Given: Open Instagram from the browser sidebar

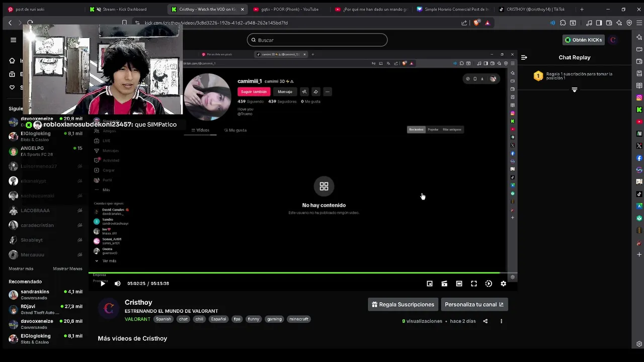Looking at the screenshot, I should pyautogui.click(x=639, y=98).
